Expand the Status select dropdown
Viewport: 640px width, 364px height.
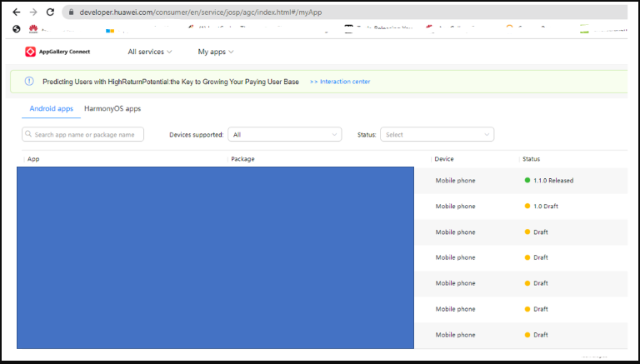[x=437, y=135]
